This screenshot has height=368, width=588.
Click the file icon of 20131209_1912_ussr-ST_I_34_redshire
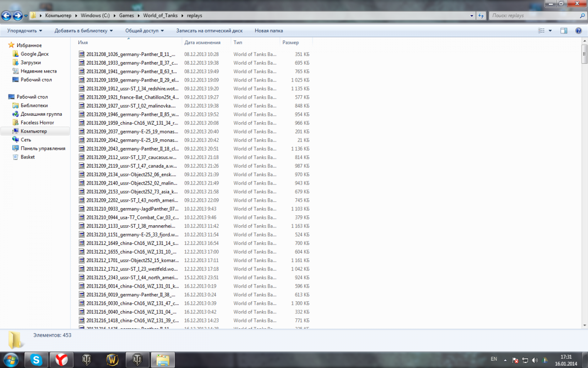click(x=82, y=88)
